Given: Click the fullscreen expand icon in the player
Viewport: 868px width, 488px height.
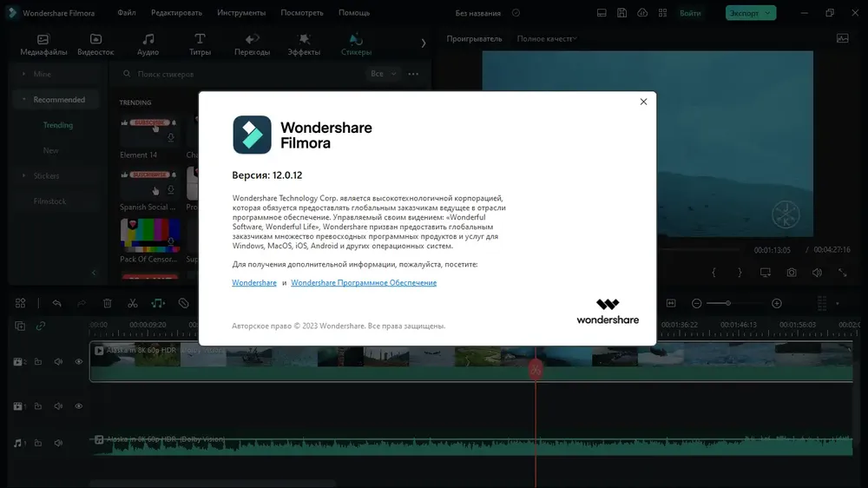Looking at the screenshot, I should pos(843,273).
